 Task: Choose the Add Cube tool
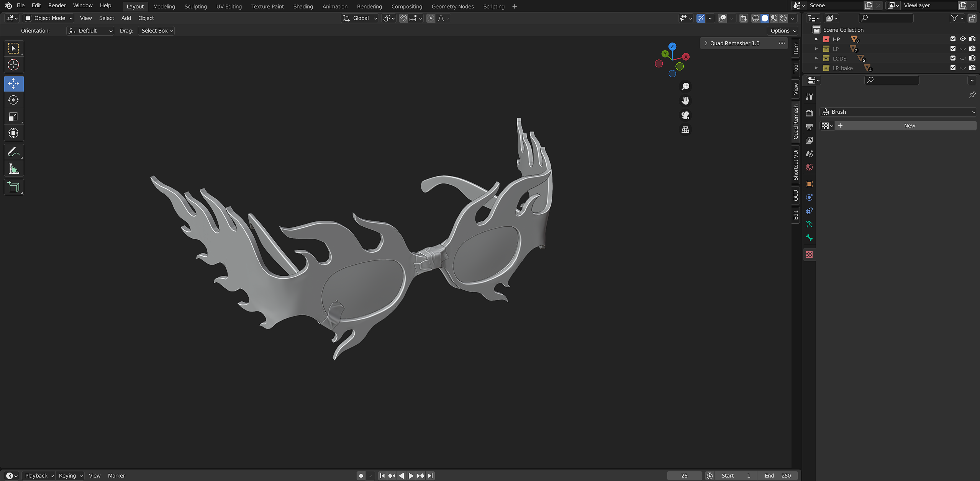[x=13, y=187]
